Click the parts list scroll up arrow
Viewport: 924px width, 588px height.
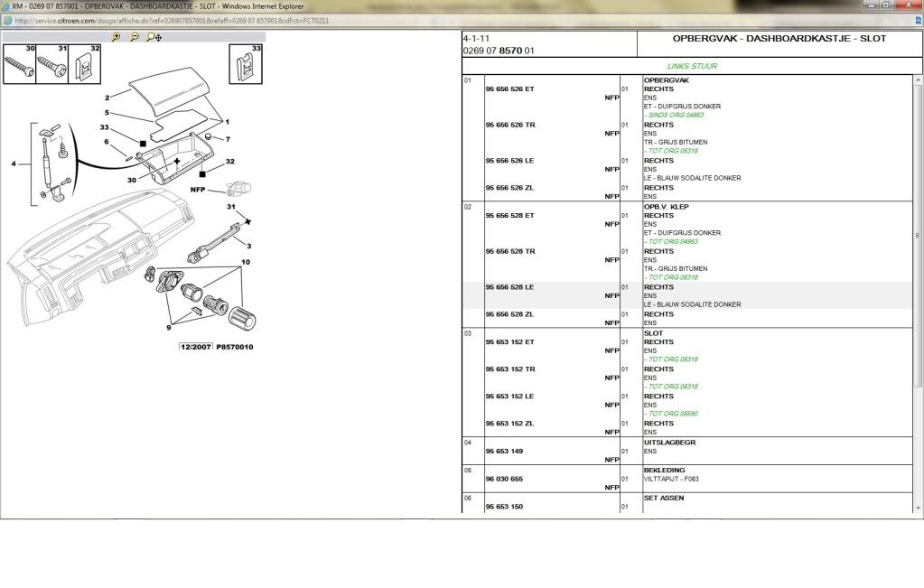pos(918,79)
